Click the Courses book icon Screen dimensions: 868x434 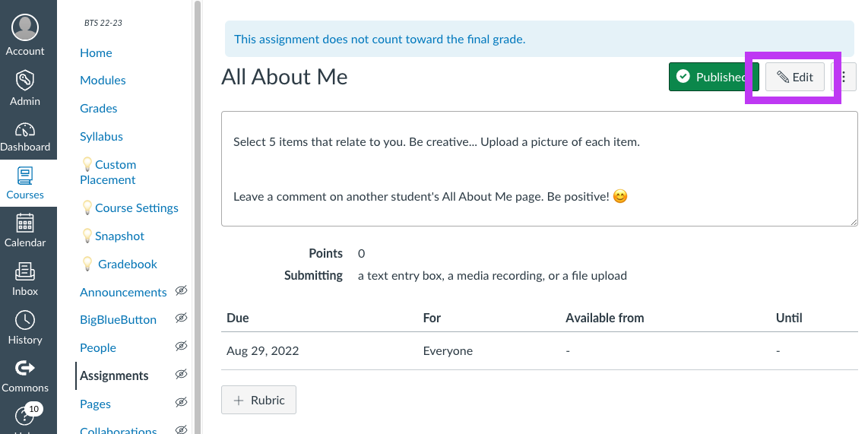point(25,176)
